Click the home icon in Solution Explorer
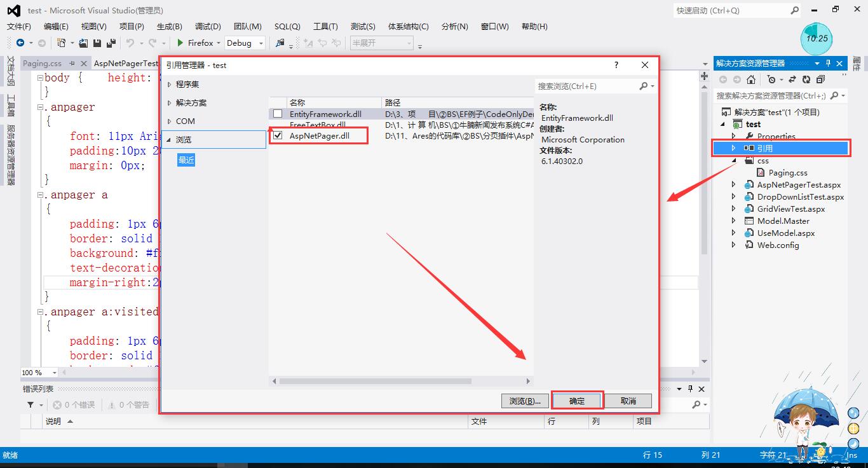Viewport: 868px width, 468px height. (x=751, y=79)
